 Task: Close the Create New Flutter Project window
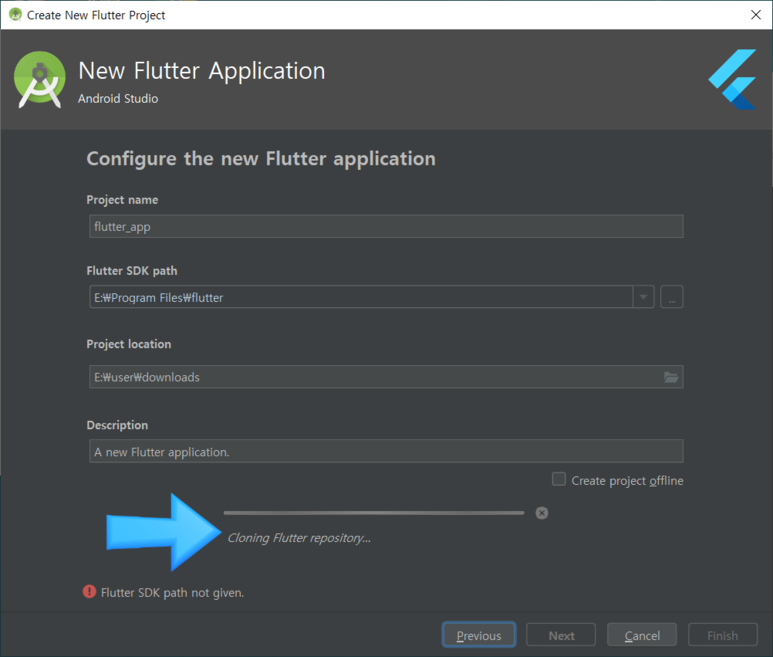point(756,15)
